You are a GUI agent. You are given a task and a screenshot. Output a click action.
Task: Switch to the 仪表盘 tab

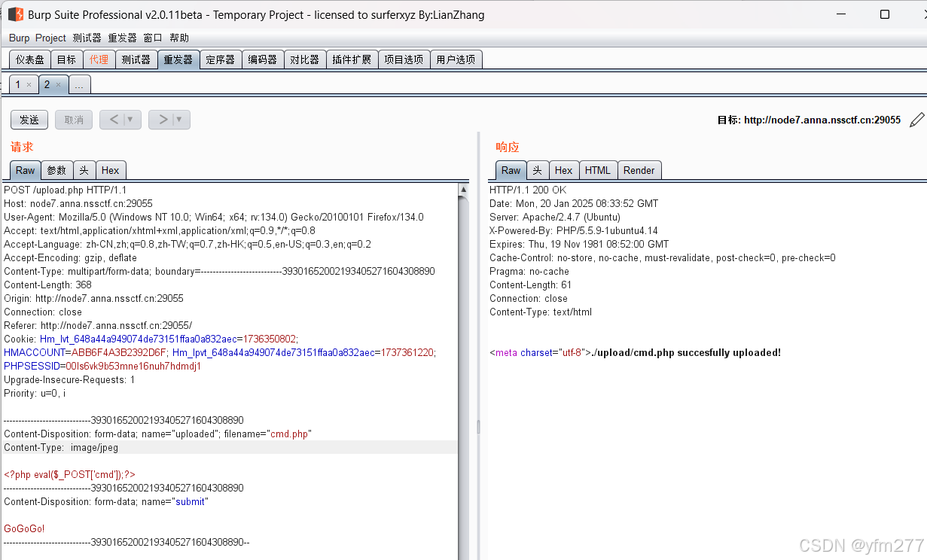coord(30,59)
